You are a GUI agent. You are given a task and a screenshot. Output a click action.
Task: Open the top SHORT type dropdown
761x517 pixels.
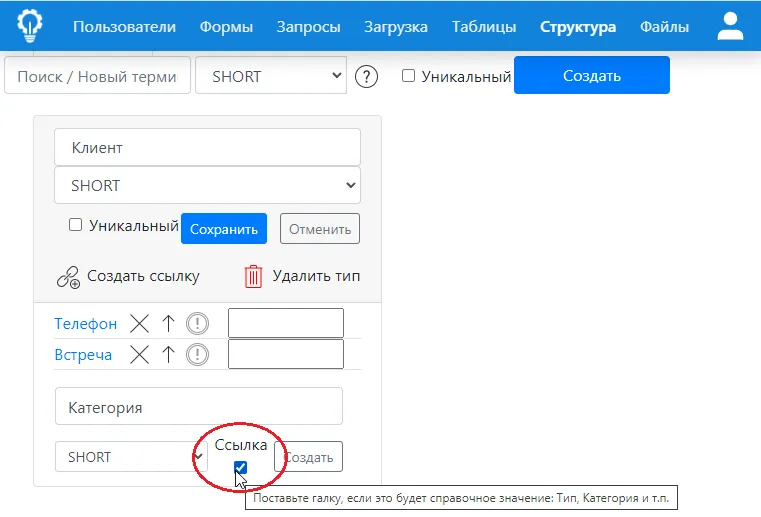tap(271, 75)
